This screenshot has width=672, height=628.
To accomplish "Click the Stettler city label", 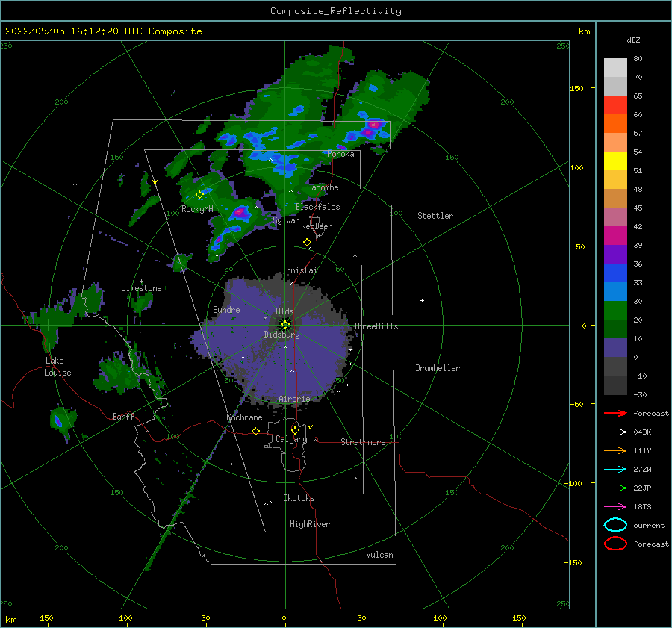I will click(435, 216).
